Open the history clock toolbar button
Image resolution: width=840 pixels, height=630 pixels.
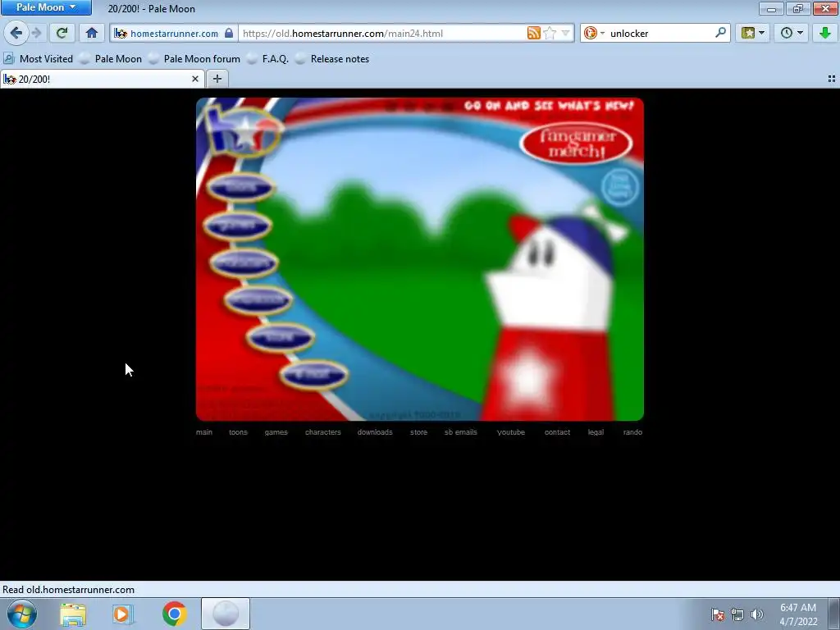792,33
